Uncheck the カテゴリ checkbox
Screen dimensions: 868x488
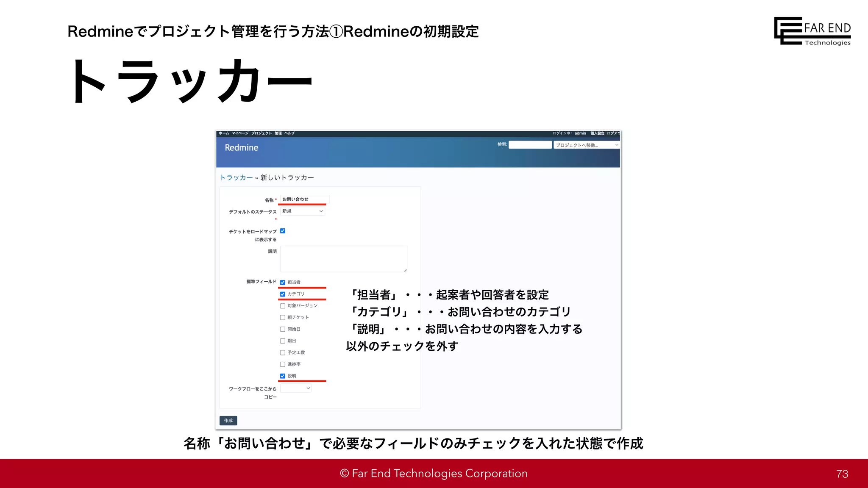pos(283,294)
